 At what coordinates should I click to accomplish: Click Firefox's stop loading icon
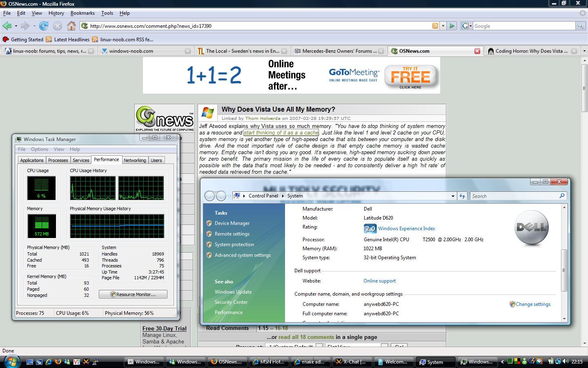coord(58,26)
